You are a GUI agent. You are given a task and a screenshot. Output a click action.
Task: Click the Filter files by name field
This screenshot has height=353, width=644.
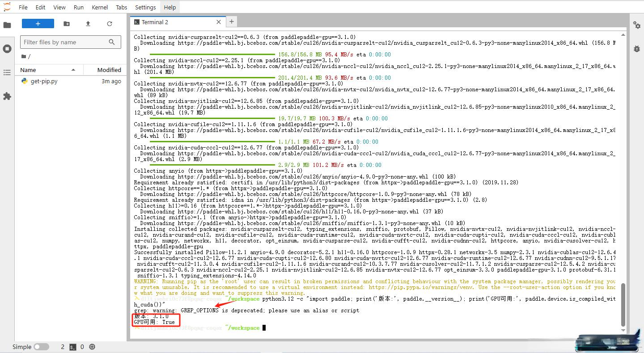point(65,42)
